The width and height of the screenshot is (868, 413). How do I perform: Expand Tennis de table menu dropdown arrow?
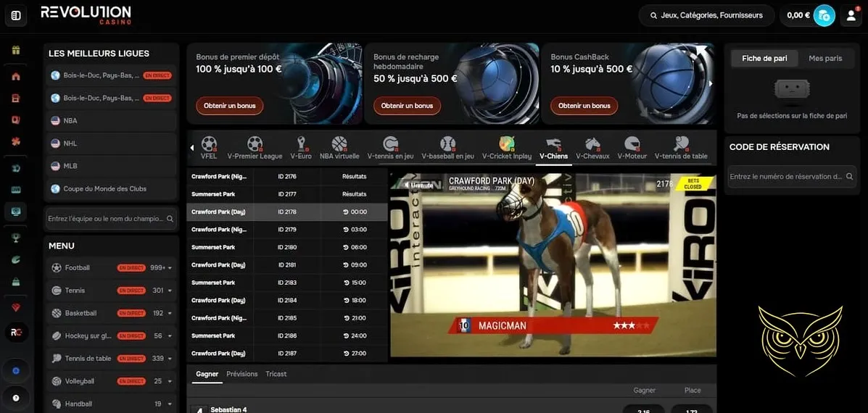click(170, 359)
